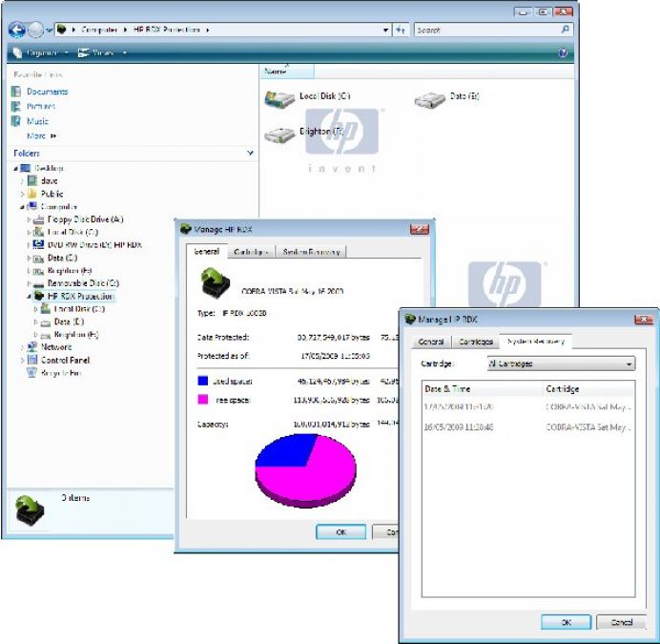Select Removable Disk in the folder tree
660x644 pixels.
(x=83, y=283)
